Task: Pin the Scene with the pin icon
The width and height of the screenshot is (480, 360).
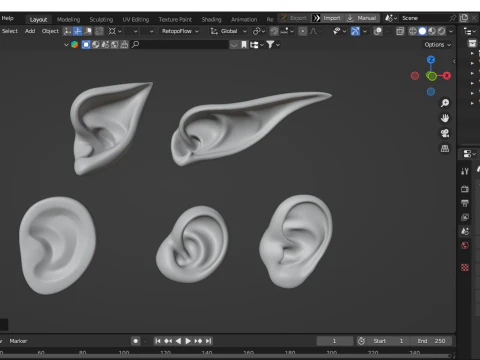Action: [453, 18]
